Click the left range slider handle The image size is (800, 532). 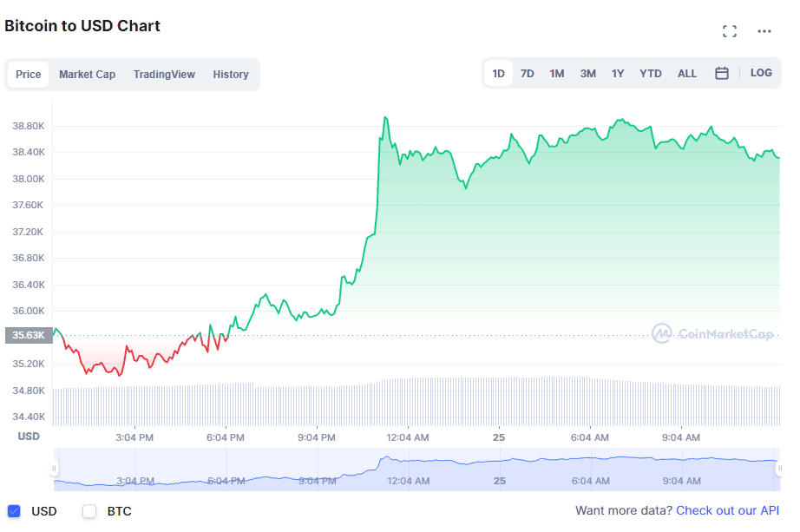pyautogui.click(x=54, y=469)
